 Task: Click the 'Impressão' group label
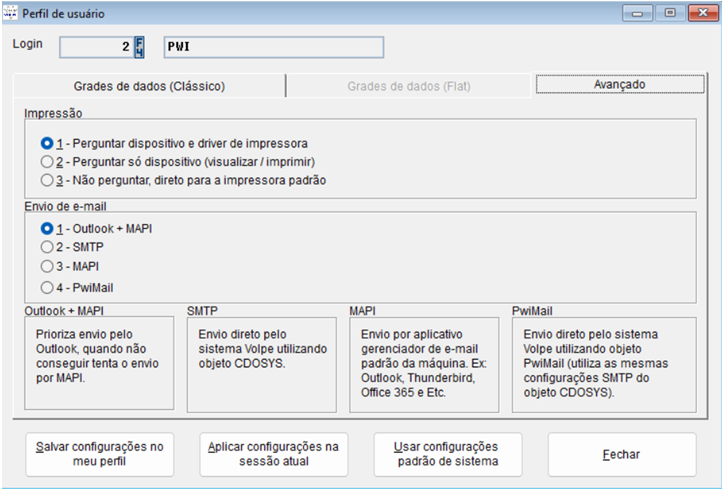coord(53,113)
